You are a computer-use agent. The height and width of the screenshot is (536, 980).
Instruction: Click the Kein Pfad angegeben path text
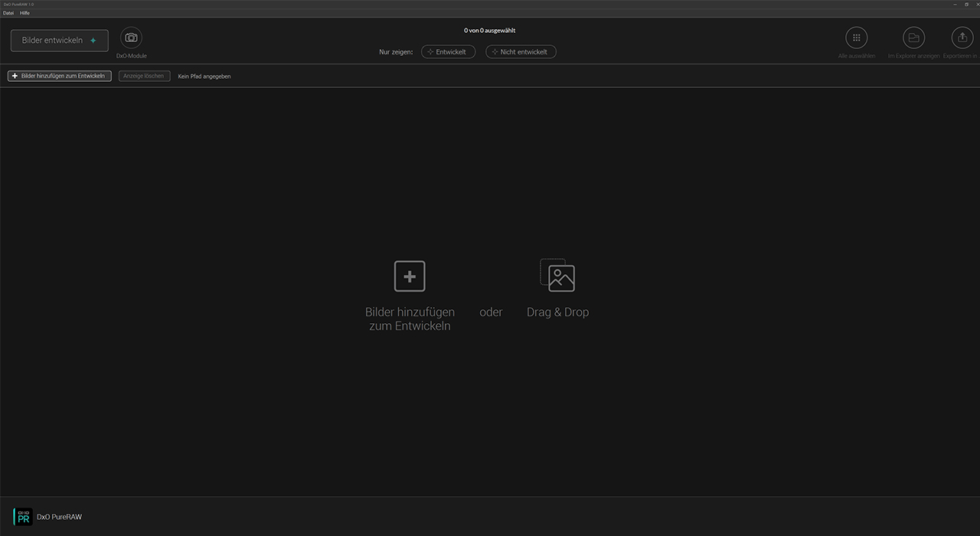click(x=204, y=77)
